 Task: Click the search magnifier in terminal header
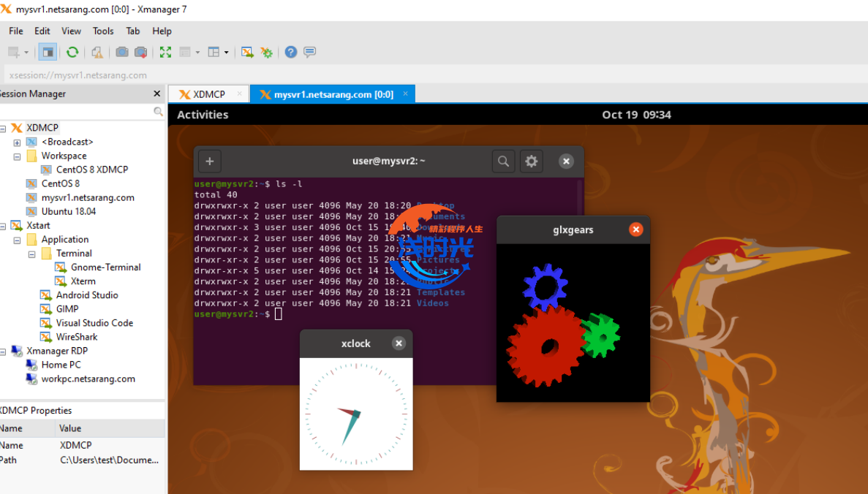pyautogui.click(x=503, y=161)
